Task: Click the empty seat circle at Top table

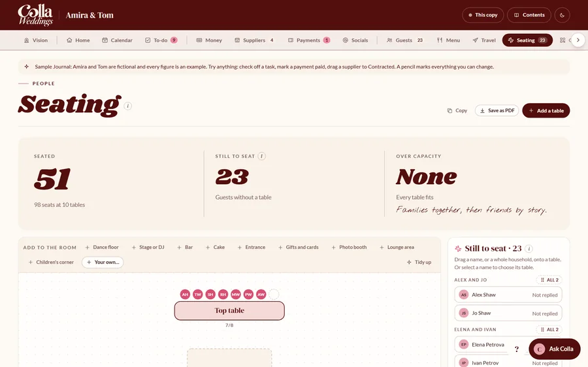Action: pyautogui.click(x=274, y=295)
